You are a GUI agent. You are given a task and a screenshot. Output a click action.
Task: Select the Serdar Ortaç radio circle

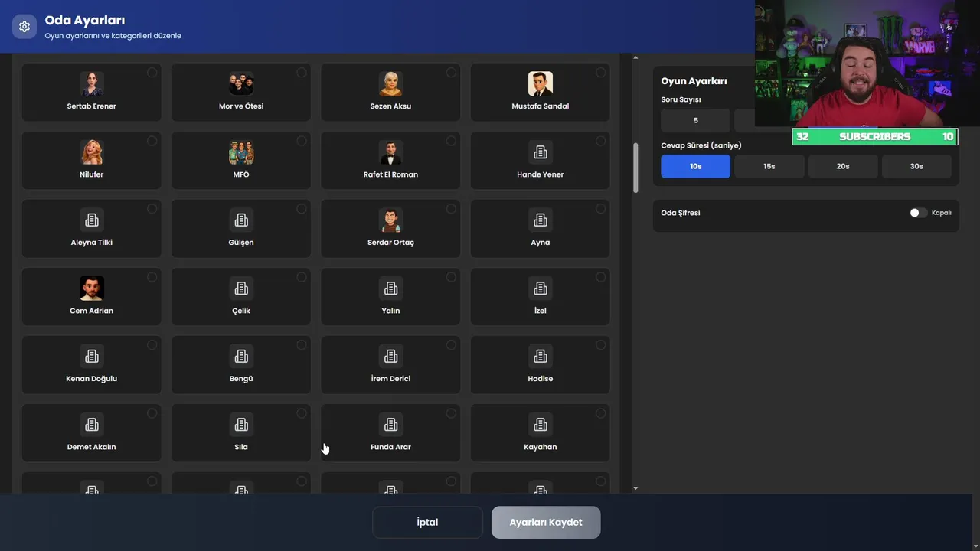pos(451,209)
